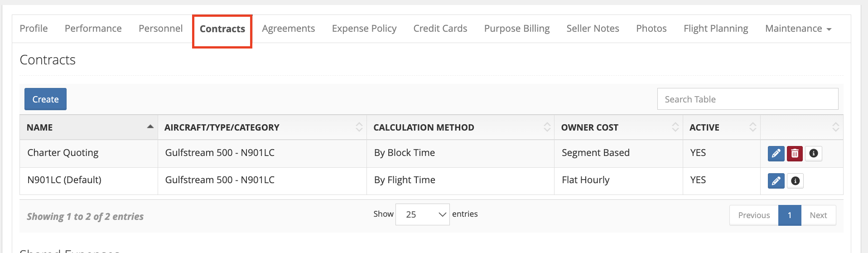Go to the Purpose Billing tab
Image resolution: width=868 pixels, height=253 pixels.
(517, 29)
